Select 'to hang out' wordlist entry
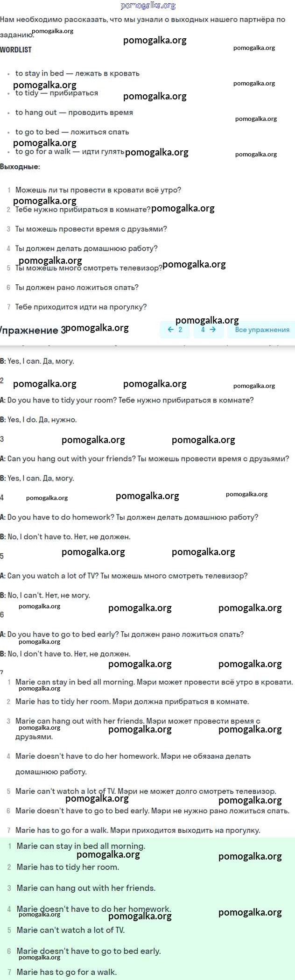 pos(74,113)
